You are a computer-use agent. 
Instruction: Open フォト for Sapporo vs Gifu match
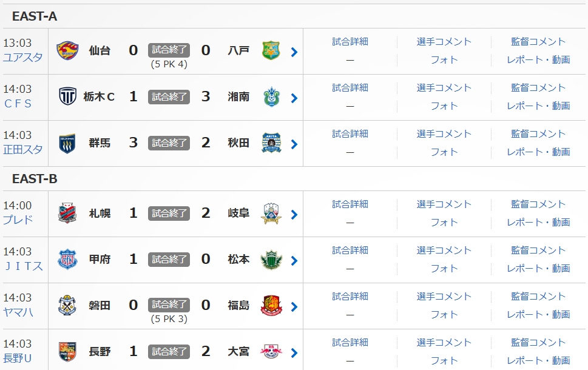[444, 222]
